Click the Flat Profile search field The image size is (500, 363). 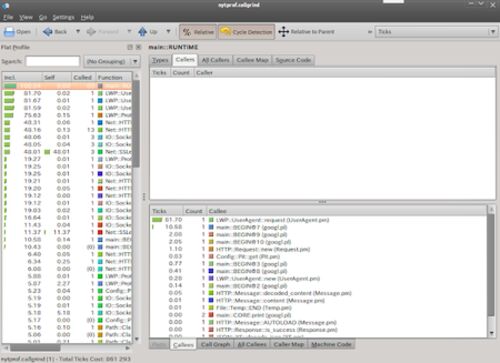[x=53, y=61]
